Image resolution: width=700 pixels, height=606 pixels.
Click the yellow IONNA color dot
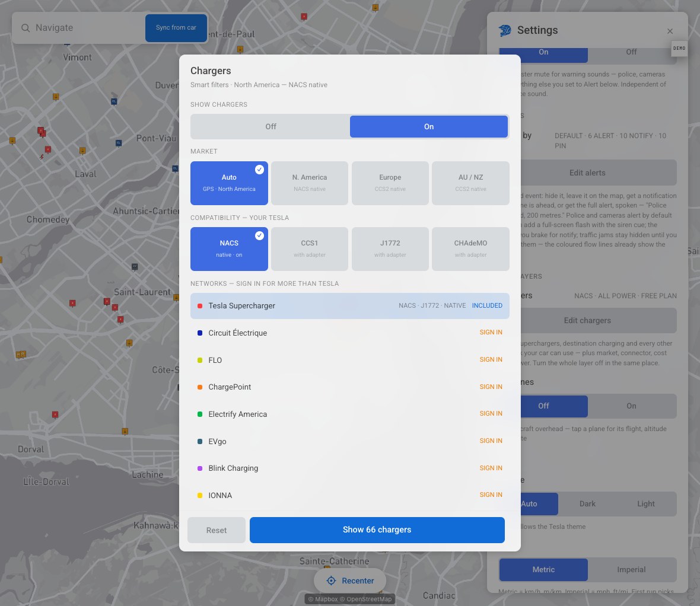200,495
